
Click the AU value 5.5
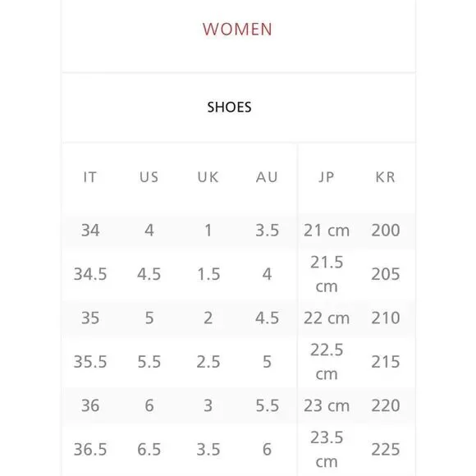pos(268,405)
